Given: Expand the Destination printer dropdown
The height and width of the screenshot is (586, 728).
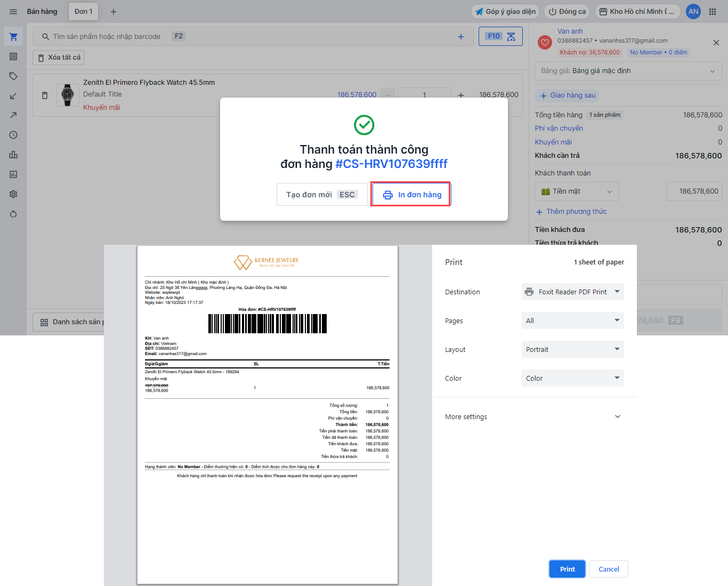Looking at the screenshot, I should (x=572, y=292).
